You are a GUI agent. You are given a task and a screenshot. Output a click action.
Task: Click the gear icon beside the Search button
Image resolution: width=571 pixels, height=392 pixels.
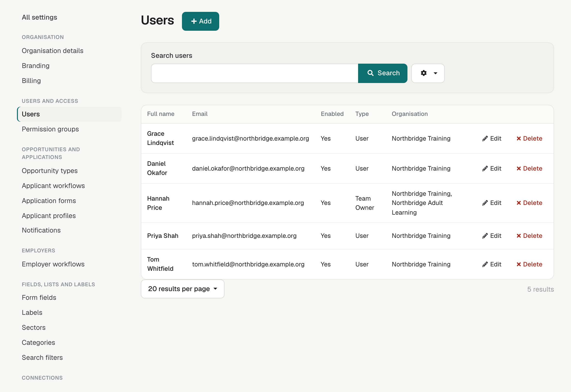[x=424, y=73]
